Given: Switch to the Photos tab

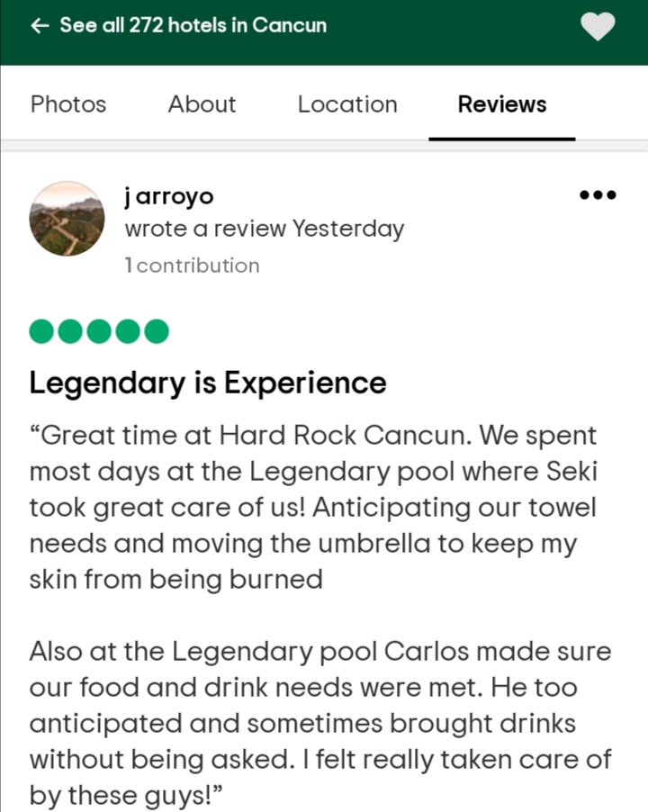Looking at the screenshot, I should click(68, 104).
